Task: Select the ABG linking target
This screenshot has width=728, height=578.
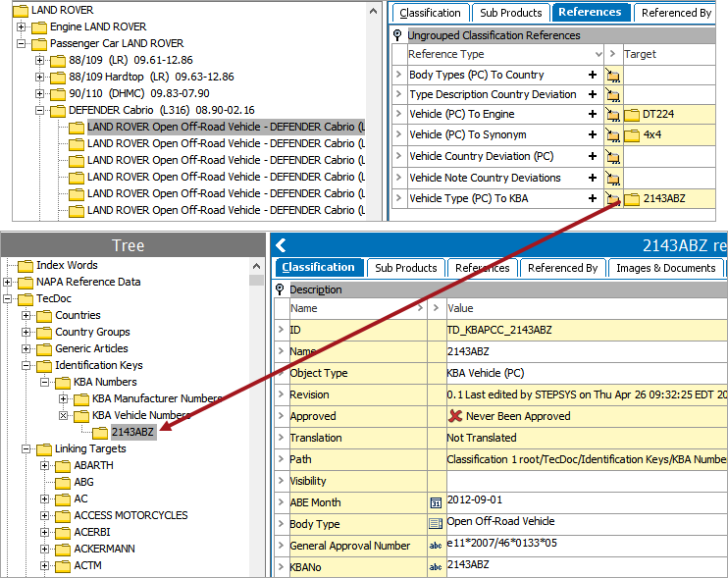Action: click(x=83, y=483)
